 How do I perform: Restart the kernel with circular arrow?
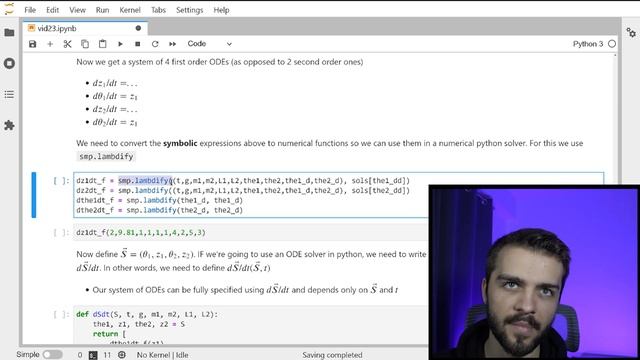tap(155, 44)
